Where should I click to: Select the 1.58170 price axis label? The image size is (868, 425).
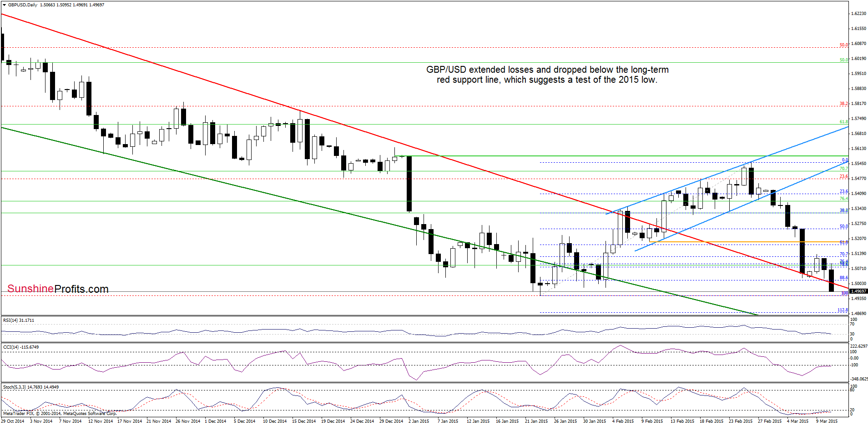[858, 104]
